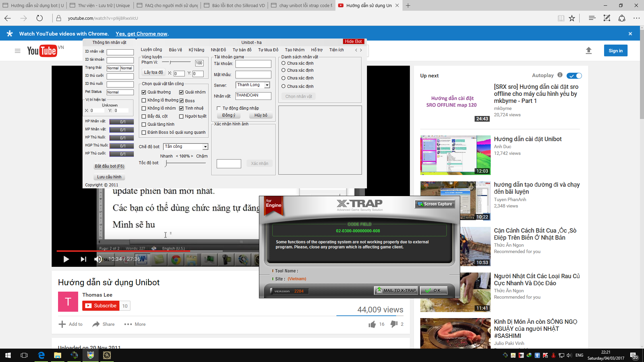
Task: Click Bắt đầu bot (F6) button
Action: (109, 166)
